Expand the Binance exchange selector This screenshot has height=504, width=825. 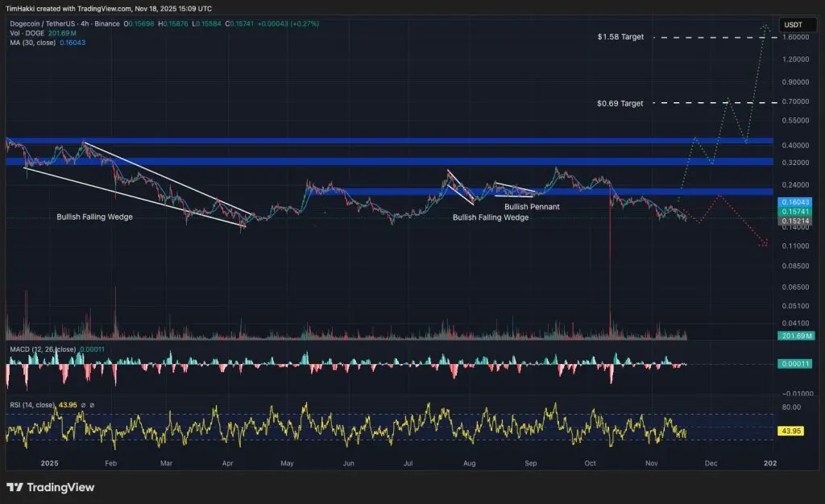pyautogui.click(x=106, y=24)
